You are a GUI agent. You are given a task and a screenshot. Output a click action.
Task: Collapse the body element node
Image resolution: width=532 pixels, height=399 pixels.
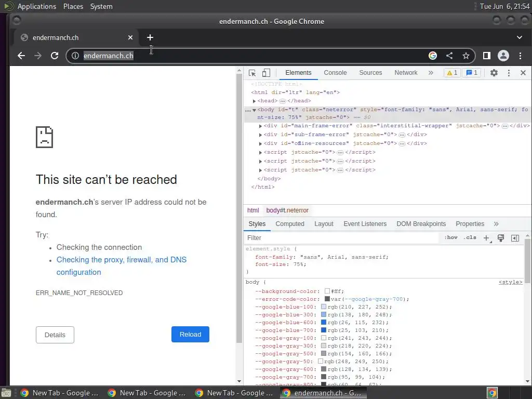254,110
